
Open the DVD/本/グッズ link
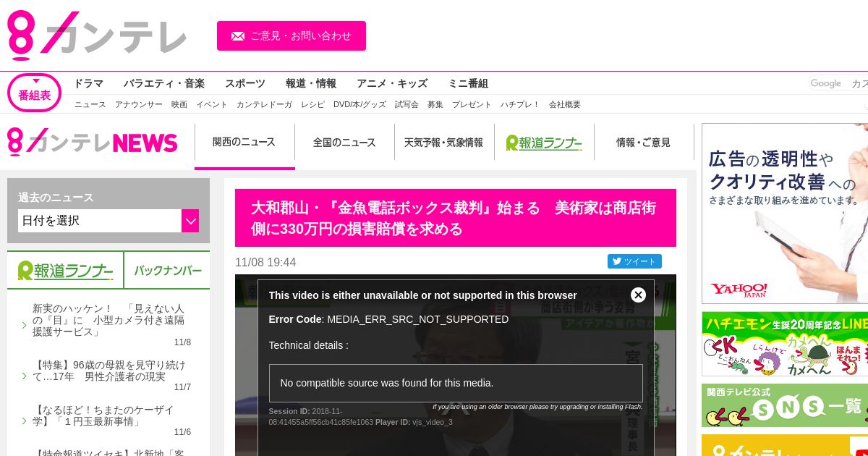pos(359,104)
